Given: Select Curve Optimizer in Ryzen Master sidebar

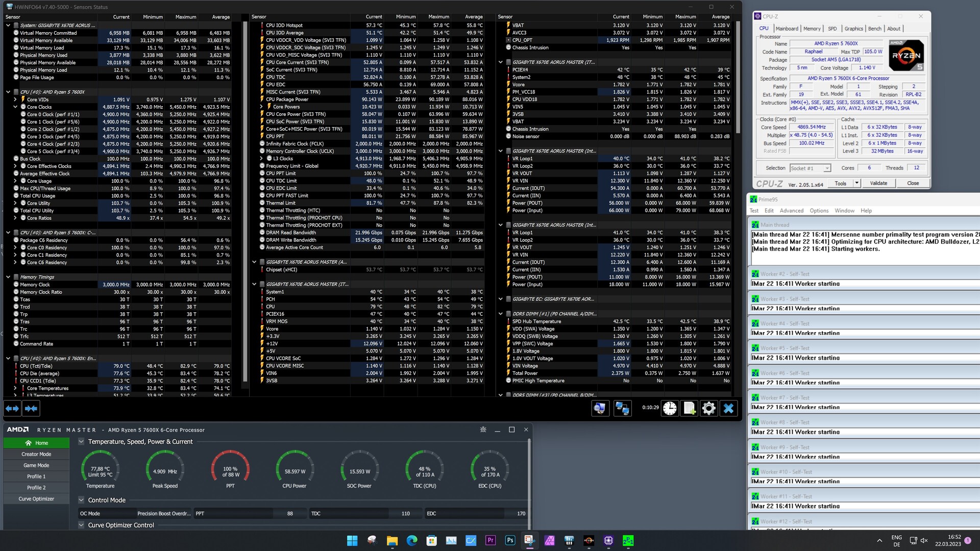Looking at the screenshot, I should (36, 499).
